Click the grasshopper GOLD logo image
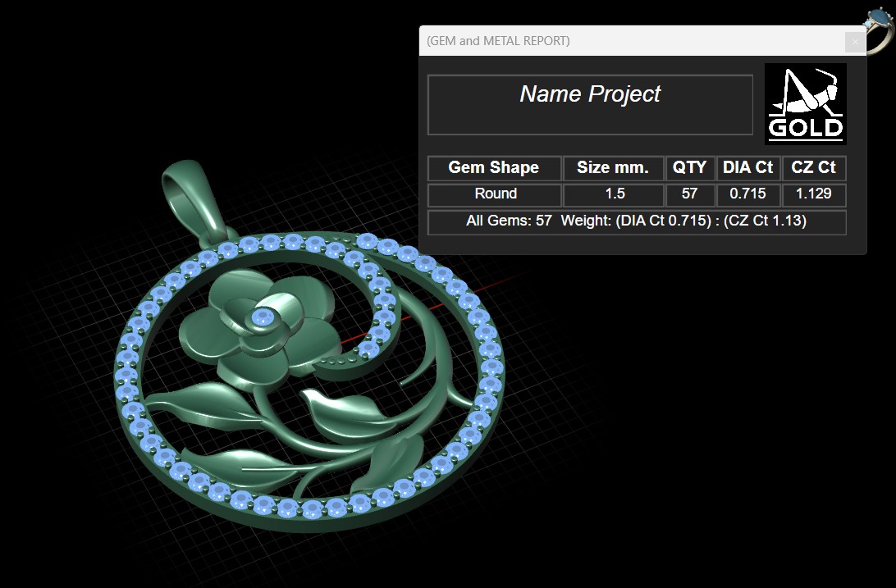The image size is (896, 588). point(805,104)
